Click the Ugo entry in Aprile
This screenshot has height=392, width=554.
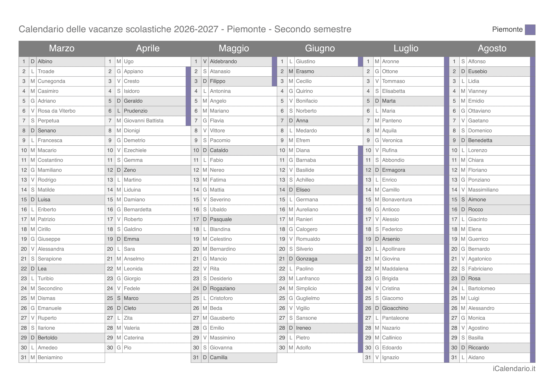coord(128,62)
